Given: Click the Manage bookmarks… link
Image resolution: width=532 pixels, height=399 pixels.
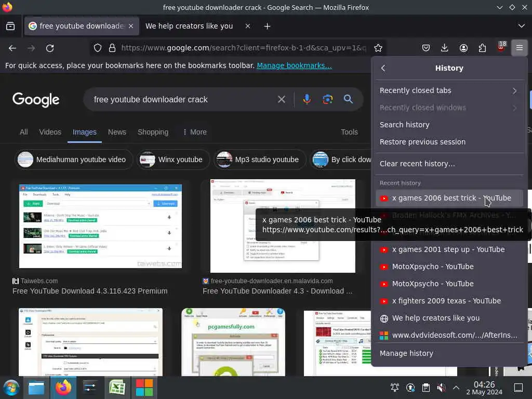Looking at the screenshot, I should [294, 65].
